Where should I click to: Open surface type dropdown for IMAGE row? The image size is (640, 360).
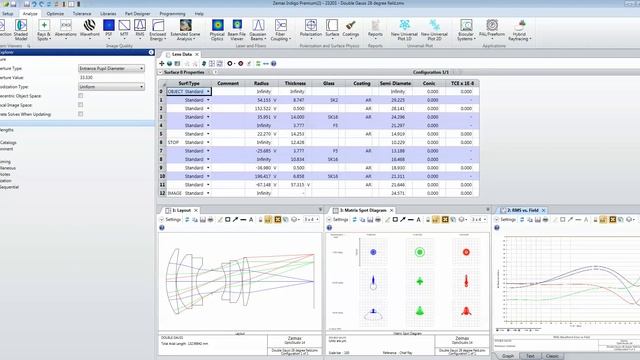click(208, 193)
